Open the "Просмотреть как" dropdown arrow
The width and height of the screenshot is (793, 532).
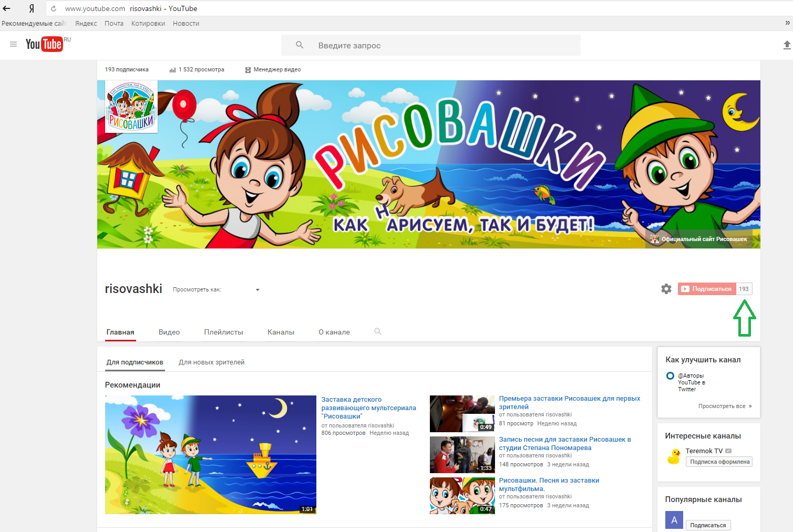pos(258,290)
